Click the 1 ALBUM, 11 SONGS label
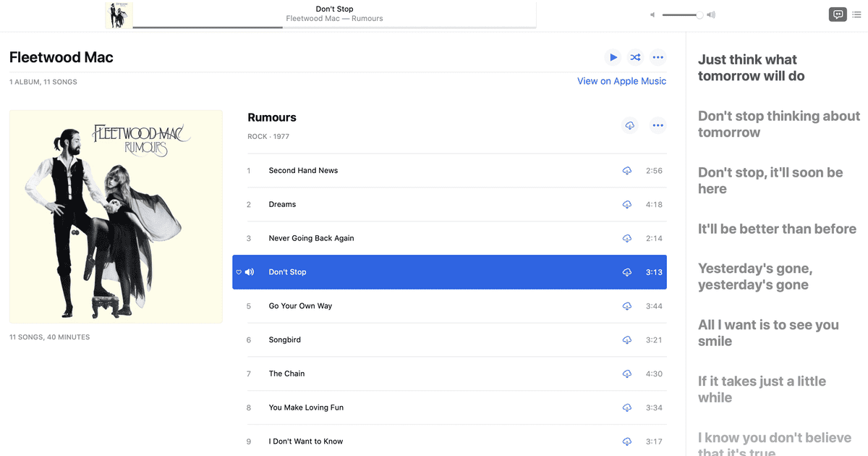Image resolution: width=868 pixels, height=456 pixels. [43, 82]
